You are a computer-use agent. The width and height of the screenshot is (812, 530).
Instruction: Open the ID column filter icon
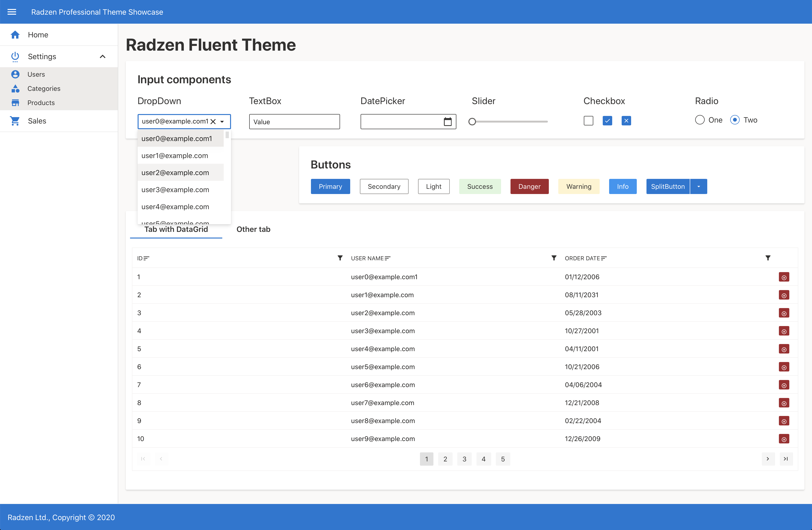pyautogui.click(x=340, y=258)
